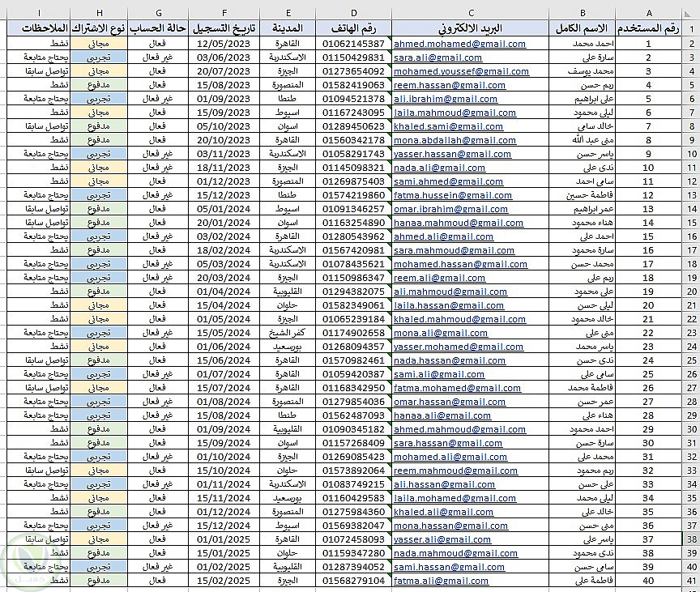The image size is (700, 592).
Task: Open link mona.abdallah@gmail.com
Action: [x=455, y=141]
